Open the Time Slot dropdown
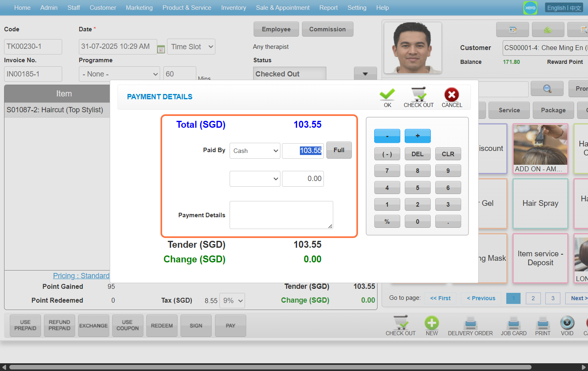Image resolution: width=588 pixels, height=371 pixels. 191,47
